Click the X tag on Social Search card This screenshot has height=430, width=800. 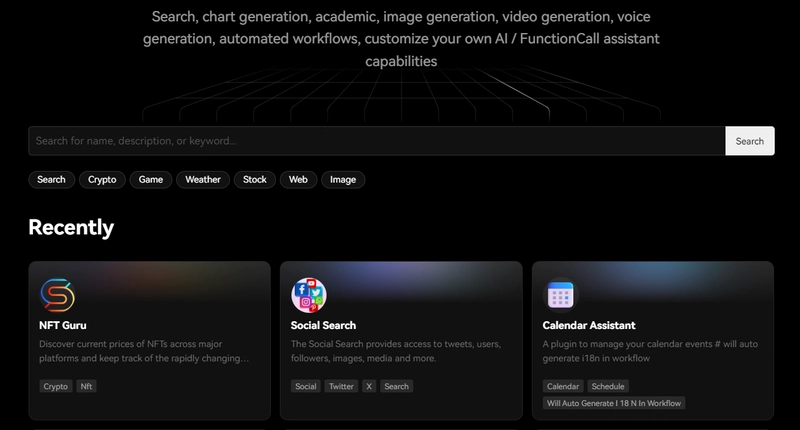(x=369, y=386)
